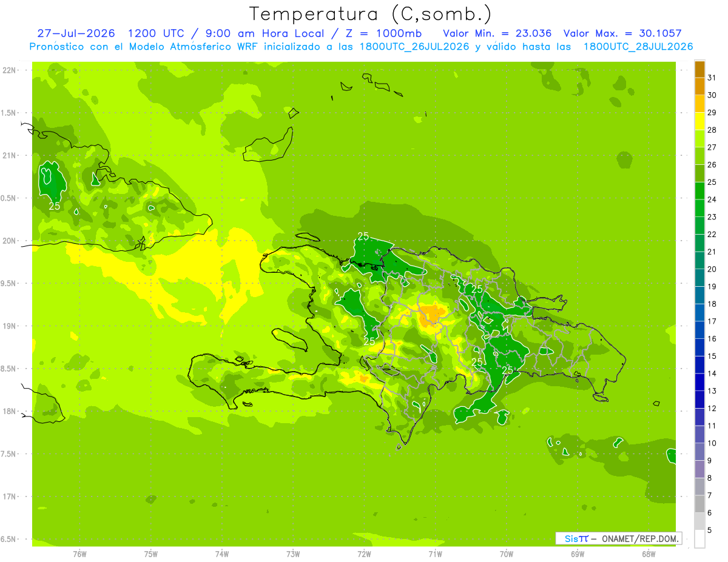Click the 72W longitude axis label

coord(364,554)
